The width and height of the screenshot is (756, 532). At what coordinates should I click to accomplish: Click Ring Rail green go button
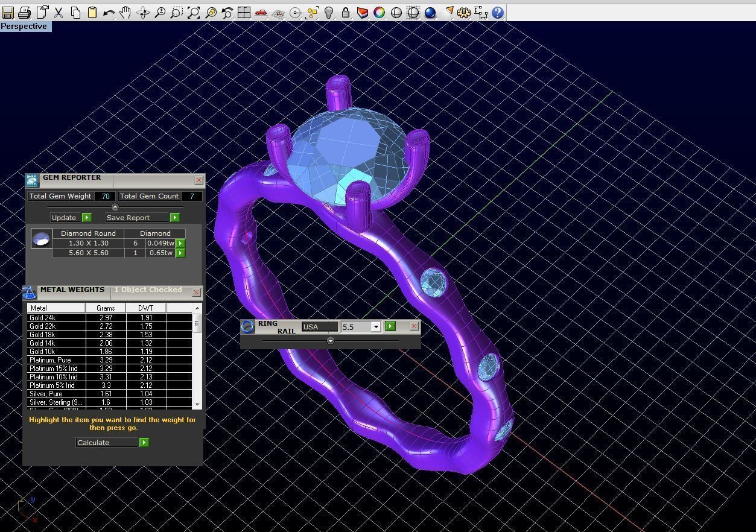(390, 326)
